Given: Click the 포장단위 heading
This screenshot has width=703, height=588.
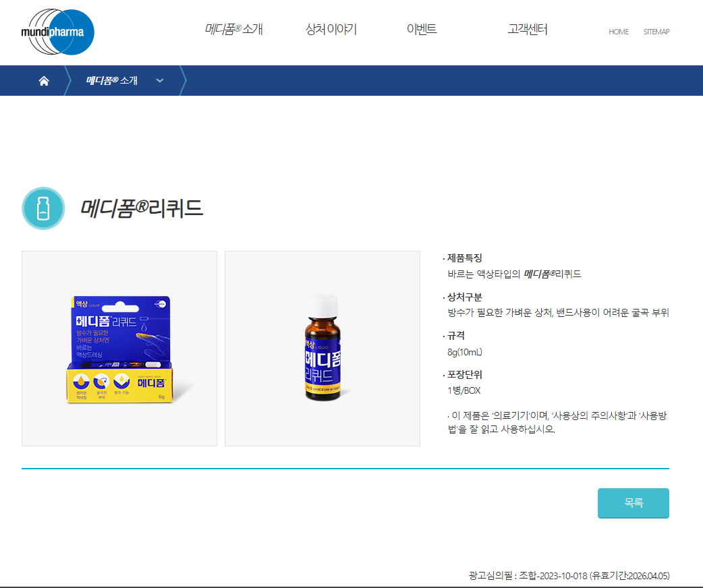Looking at the screenshot, I should [464, 375].
